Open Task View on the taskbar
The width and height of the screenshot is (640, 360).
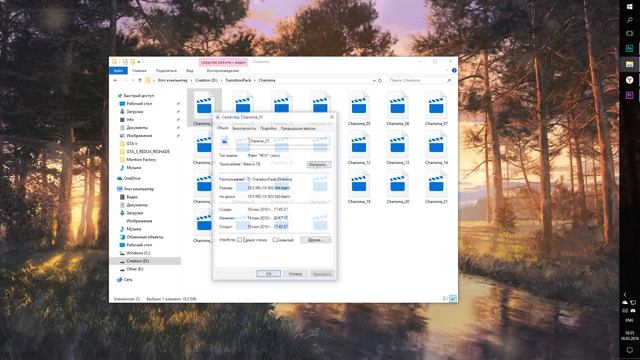[x=629, y=33]
